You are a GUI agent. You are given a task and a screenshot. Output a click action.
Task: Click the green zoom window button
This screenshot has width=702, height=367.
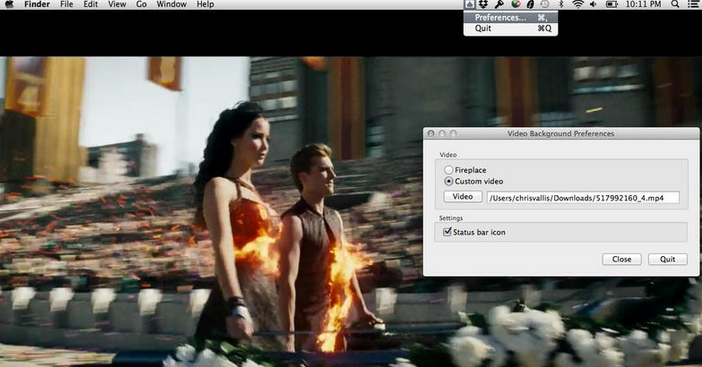[453, 133]
